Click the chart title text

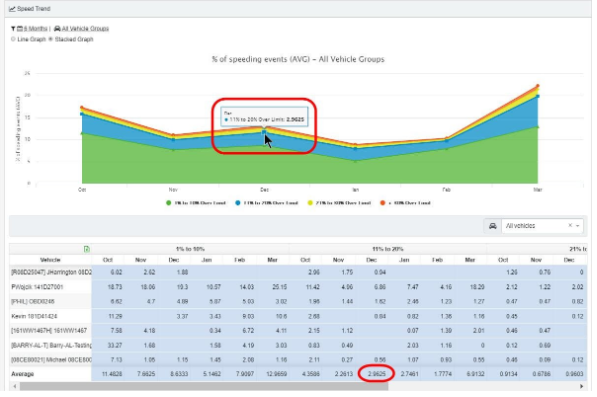click(298, 59)
